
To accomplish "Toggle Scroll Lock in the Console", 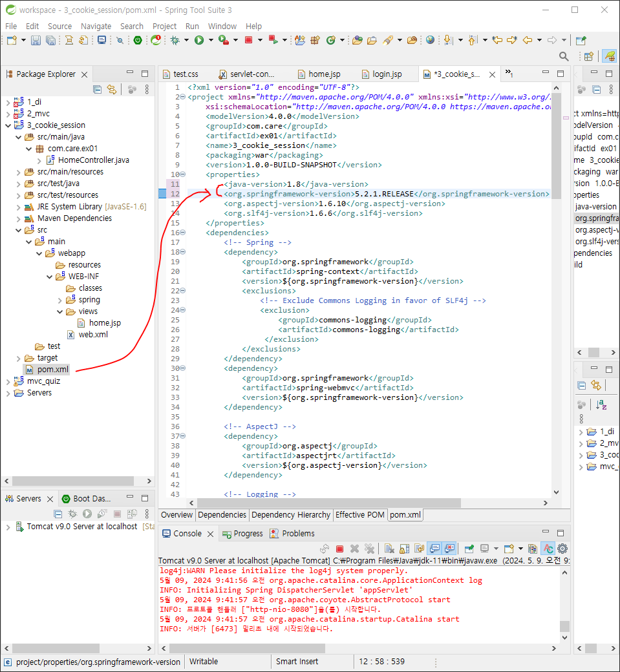I will pyautogui.click(x=404, y=549).
